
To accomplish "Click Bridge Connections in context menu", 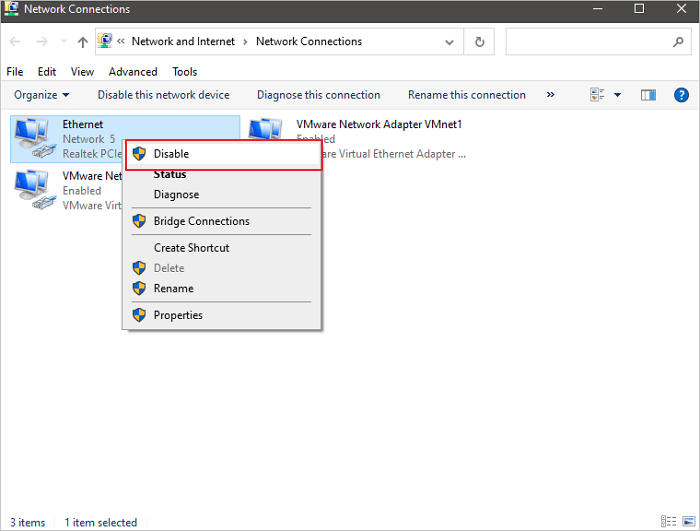I will coord(201,221).
